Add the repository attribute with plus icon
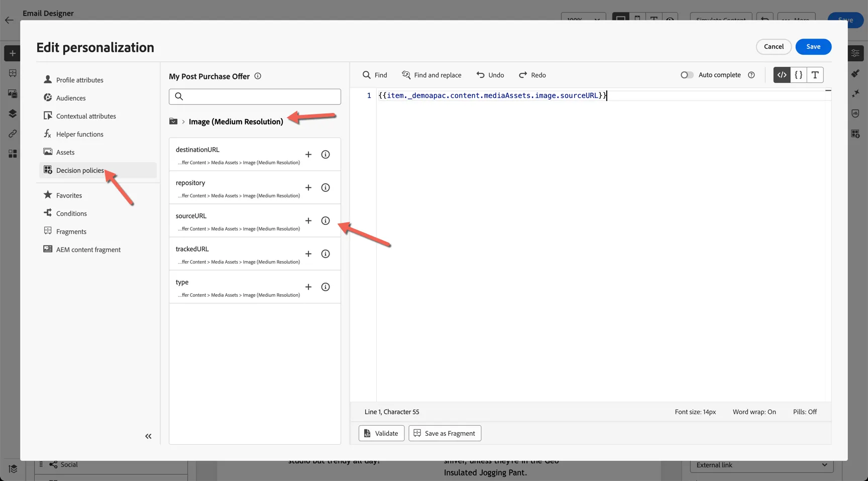The height and width of the screenshot is (481, 868). [308, 187]
